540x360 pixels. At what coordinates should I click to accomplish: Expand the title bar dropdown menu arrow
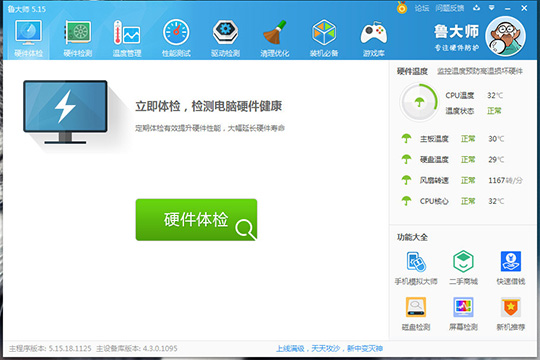[x=492, y=8]
